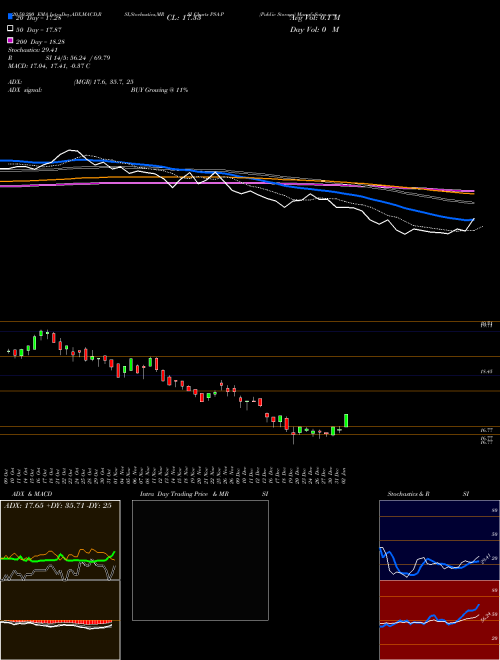Open the empty Intra Day Trading Price panel
This screenshot has width=500, height=660.
(x=200, y=560)
